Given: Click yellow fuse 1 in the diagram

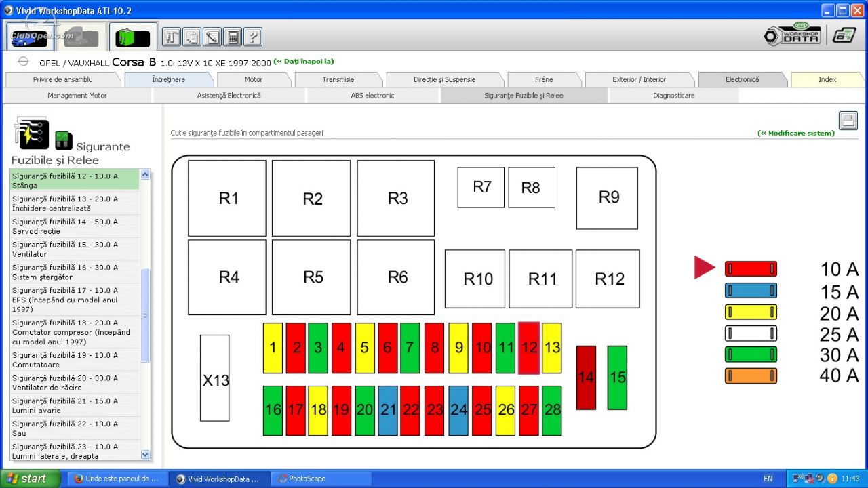Looking at the screenshot, I should (273, 348).
